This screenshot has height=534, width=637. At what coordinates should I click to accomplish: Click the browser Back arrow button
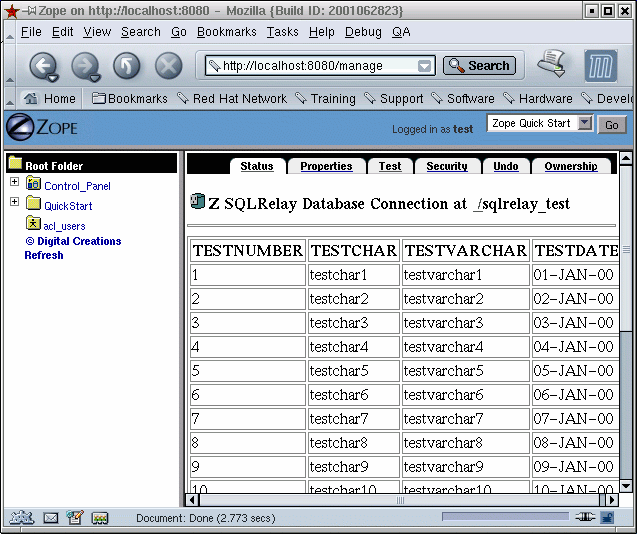coord(42,66)
